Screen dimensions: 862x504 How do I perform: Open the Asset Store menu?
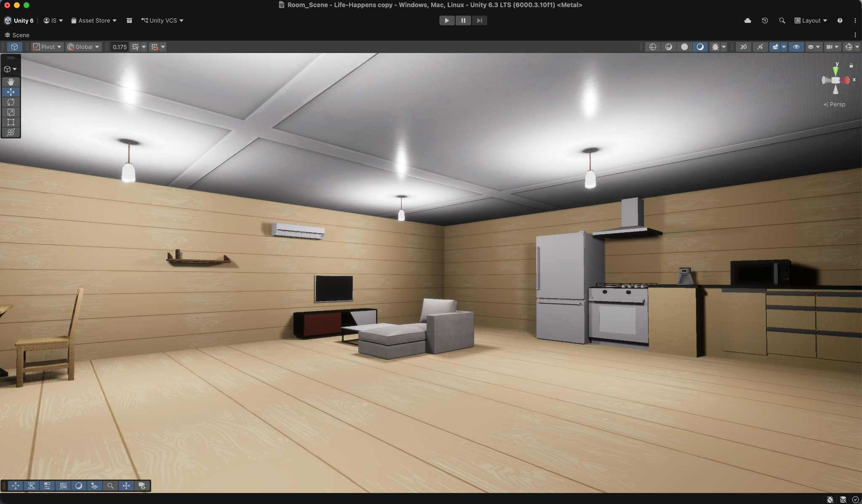(x=94, y=20)
